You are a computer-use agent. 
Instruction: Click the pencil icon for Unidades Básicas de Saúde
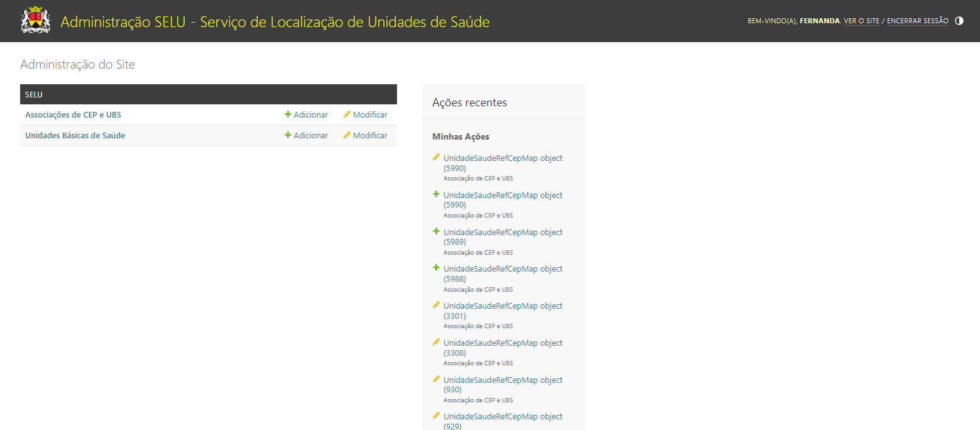(347, 135)
